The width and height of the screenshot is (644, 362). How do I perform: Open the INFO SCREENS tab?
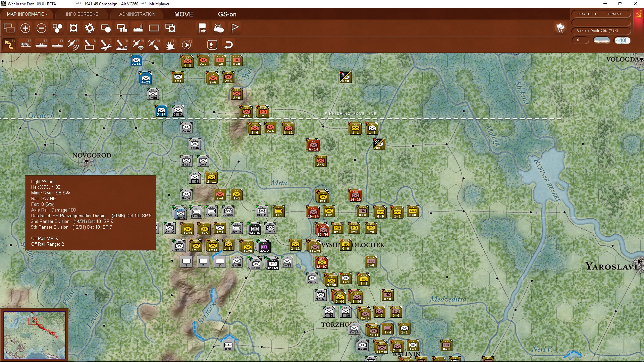click(x=82, y=14)
